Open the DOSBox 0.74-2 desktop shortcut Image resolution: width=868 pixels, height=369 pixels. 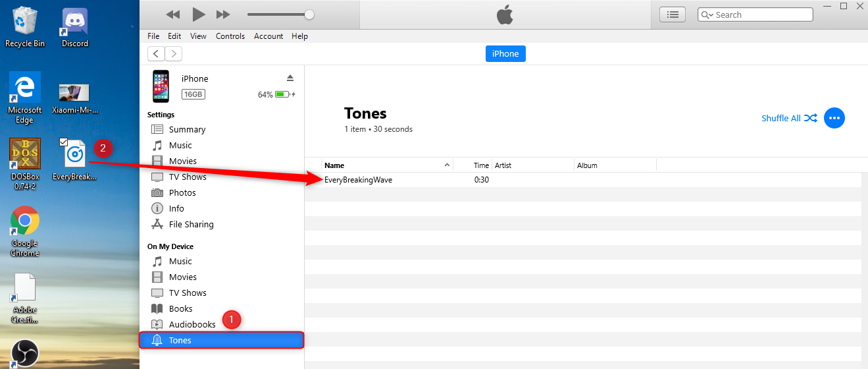point(25,164)
